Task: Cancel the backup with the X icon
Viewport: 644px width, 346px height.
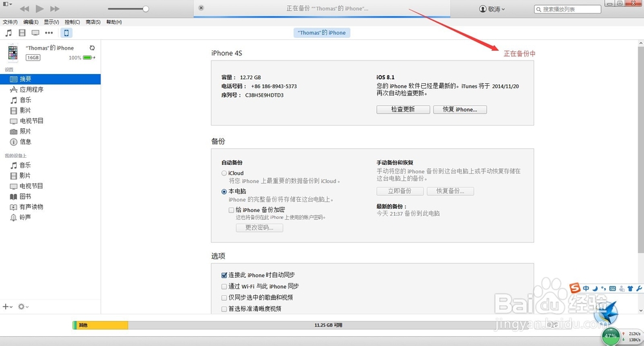Action: pos(201,8)
